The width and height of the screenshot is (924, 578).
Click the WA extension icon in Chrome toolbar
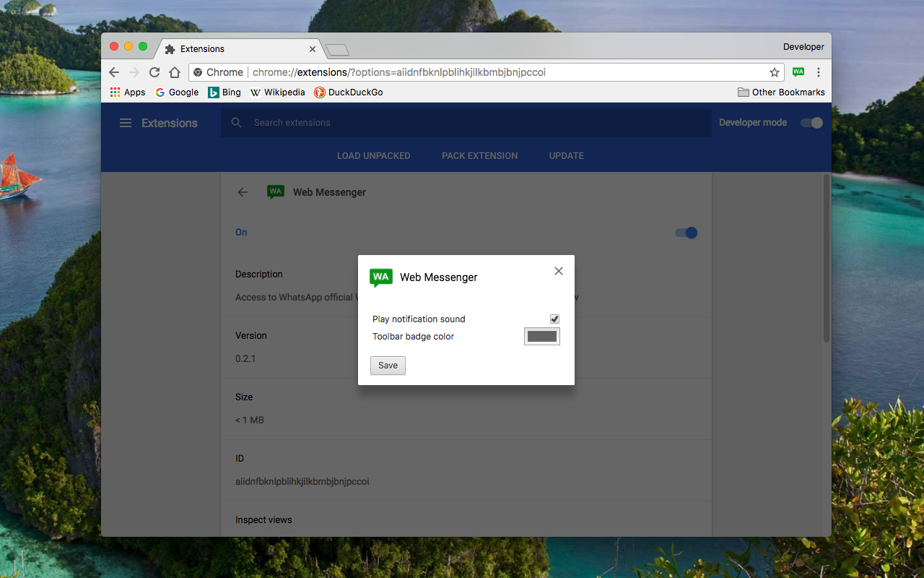(798, 72)
